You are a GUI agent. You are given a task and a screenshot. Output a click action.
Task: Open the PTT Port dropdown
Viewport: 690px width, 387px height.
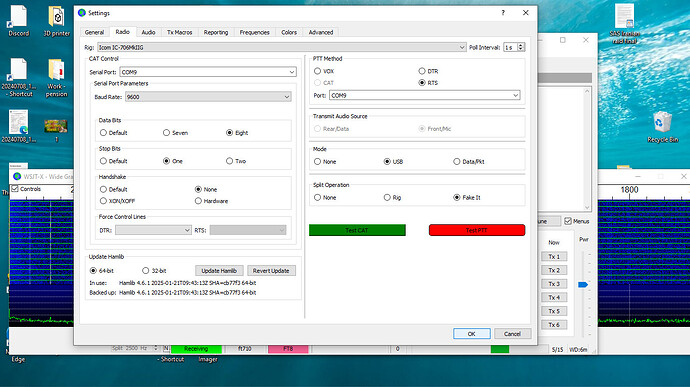[424, 95]
